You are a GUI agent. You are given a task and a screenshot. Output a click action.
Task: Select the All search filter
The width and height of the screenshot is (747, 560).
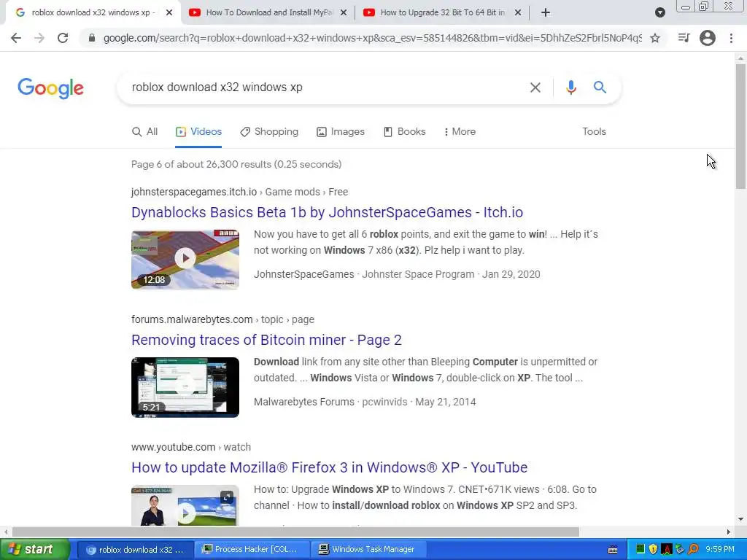pyautogui.click(x=145, y=132)
